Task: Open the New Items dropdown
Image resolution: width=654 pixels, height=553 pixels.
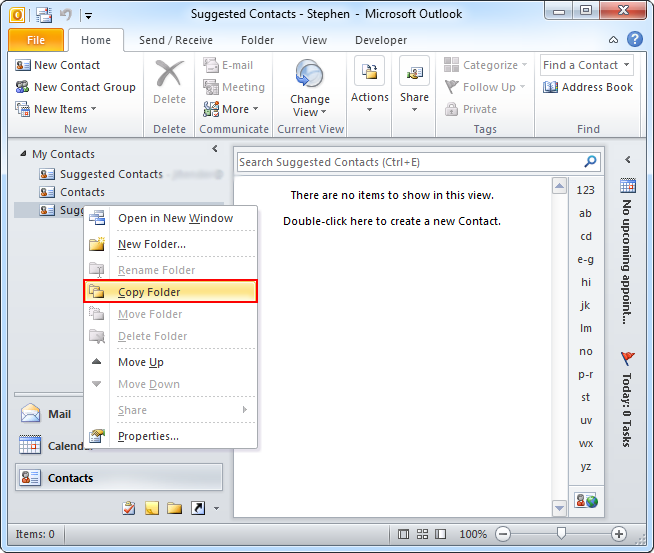Action: coord(56,109)
